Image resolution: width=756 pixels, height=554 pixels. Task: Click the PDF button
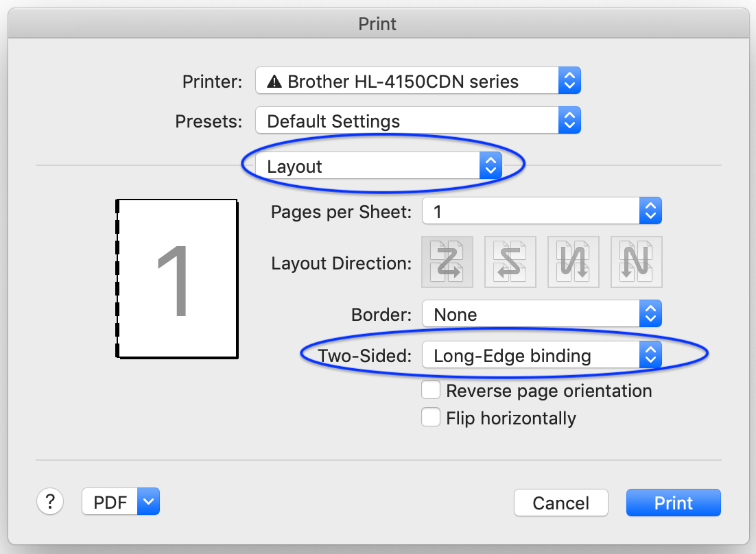[110, 501]
